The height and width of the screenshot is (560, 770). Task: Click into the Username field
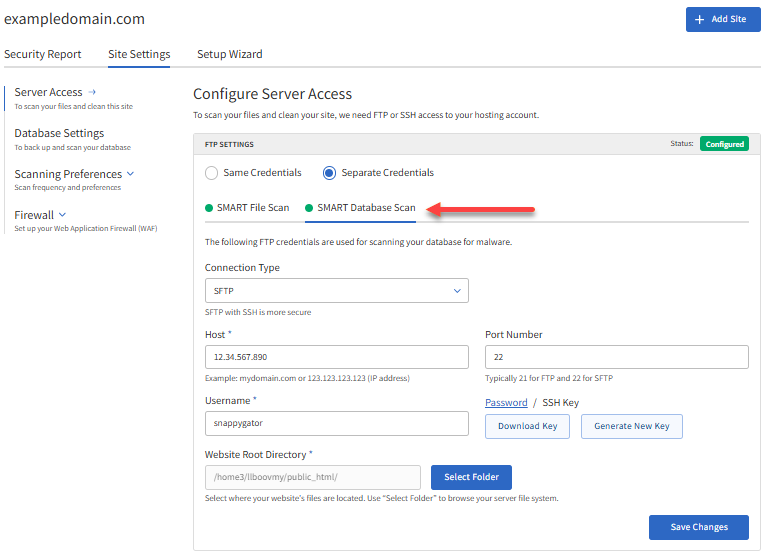pyautogui.click(x=336, y=423)
